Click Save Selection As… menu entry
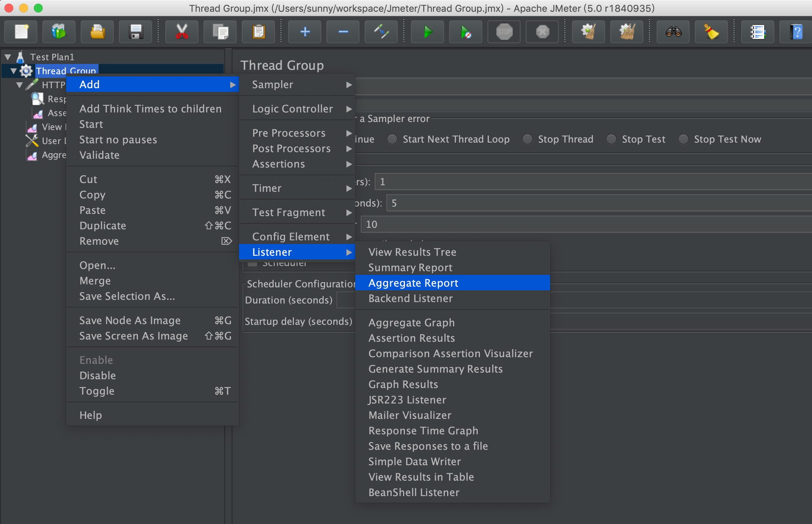This screenshot has width=812, height=524. click(127, 296)
